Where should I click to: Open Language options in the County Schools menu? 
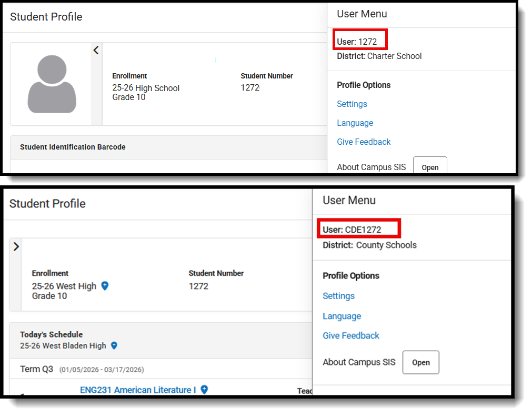[342, 316]
